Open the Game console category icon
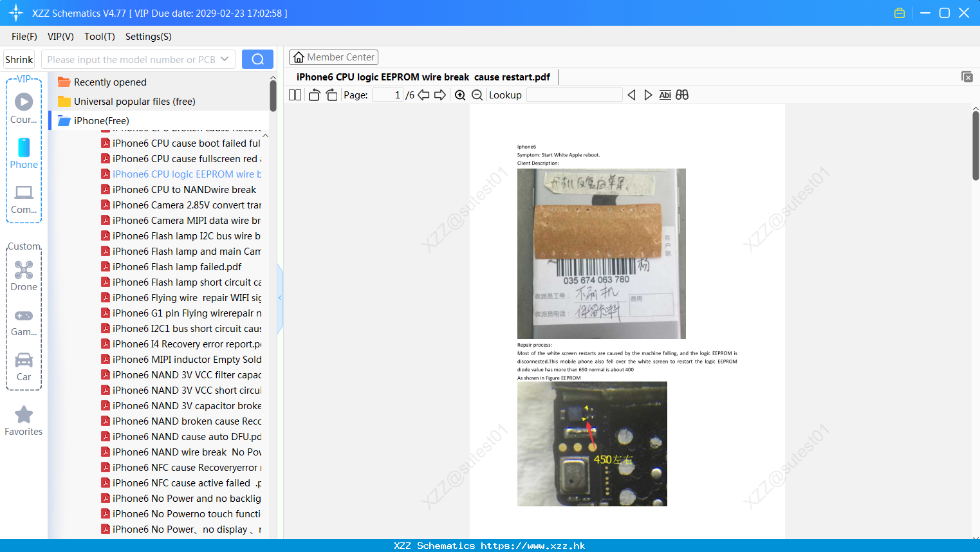 24,316
